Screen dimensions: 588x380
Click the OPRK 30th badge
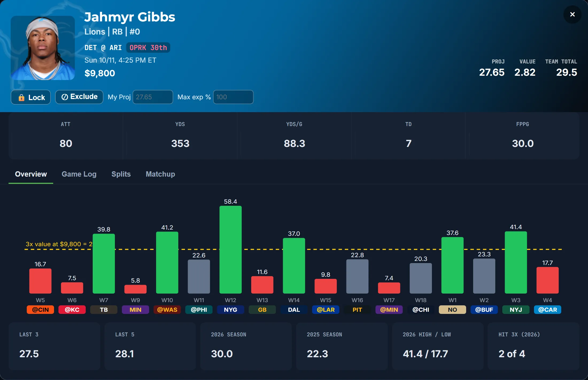[148, 48]
